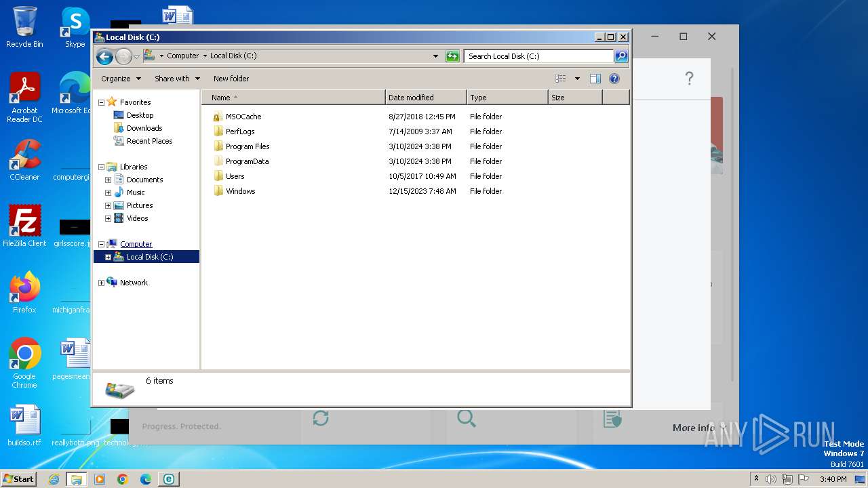Collapse the Computer node
Image resolution: width=868 pixels, height=488 pixels.
[102, 244]
